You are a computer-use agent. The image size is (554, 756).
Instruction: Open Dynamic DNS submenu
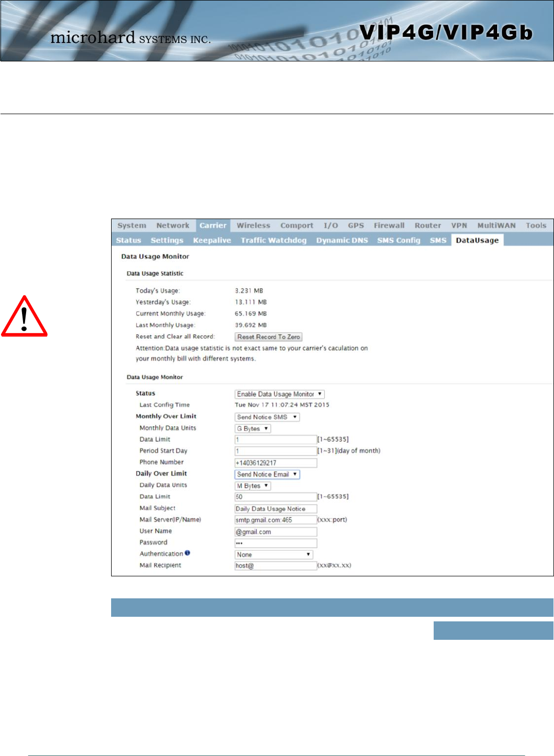point(342,241)
